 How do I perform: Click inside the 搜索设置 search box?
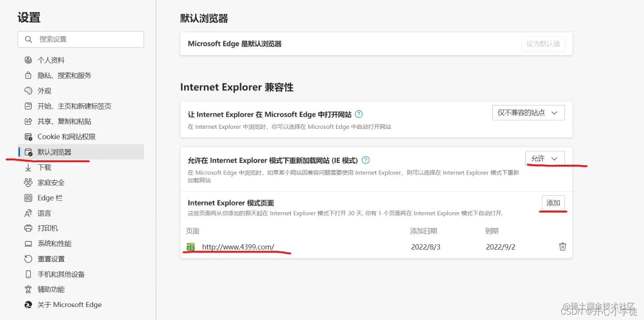[81, 39]
